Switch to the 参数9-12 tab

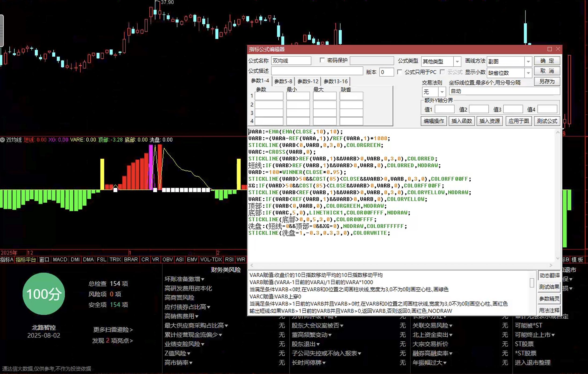pyautogui.click(x=308, y=81)
